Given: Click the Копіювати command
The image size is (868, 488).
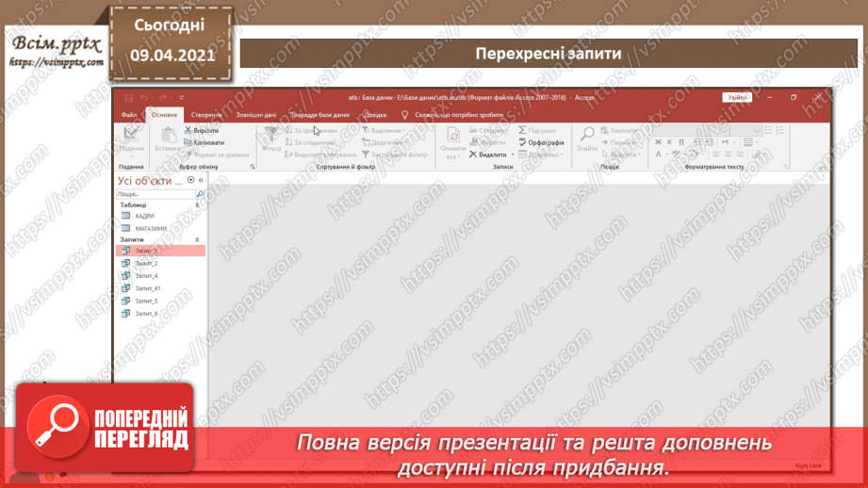Looking at the screenshot, I should tap(205, 143).
